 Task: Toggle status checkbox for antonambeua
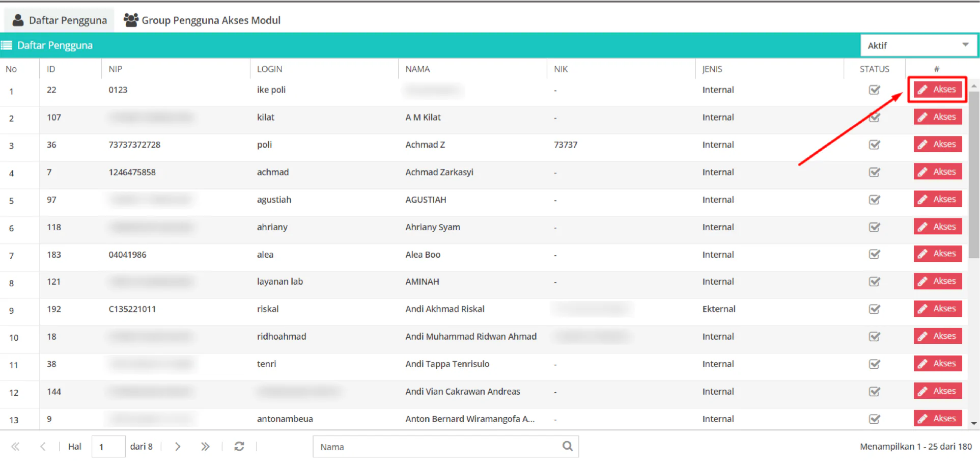tap(874, 419)
